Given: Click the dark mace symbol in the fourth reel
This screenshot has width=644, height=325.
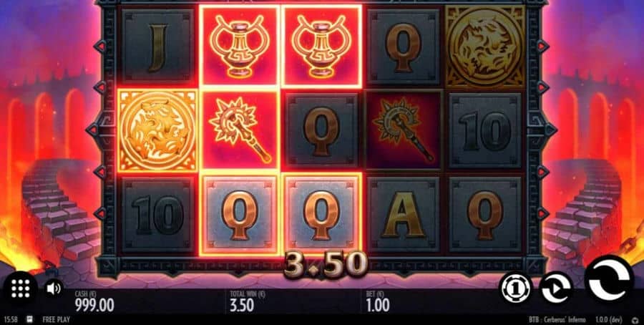Looking at the screenshot, I should pos(404,131).
